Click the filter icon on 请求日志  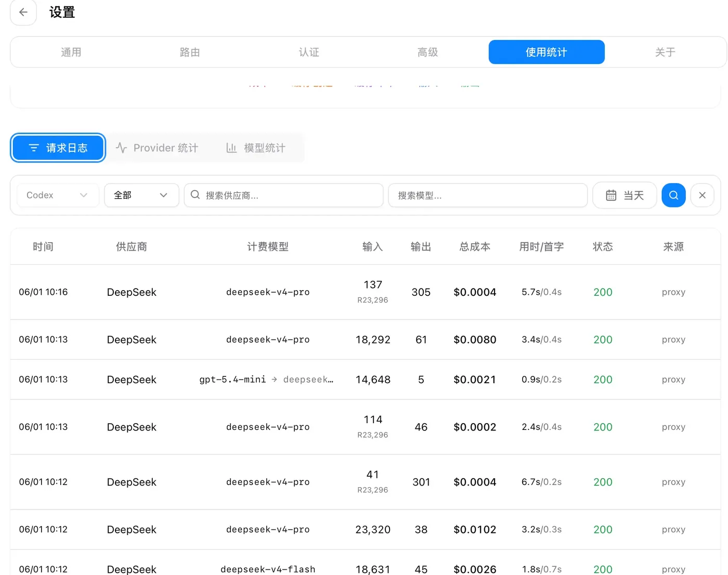point(34,148)
